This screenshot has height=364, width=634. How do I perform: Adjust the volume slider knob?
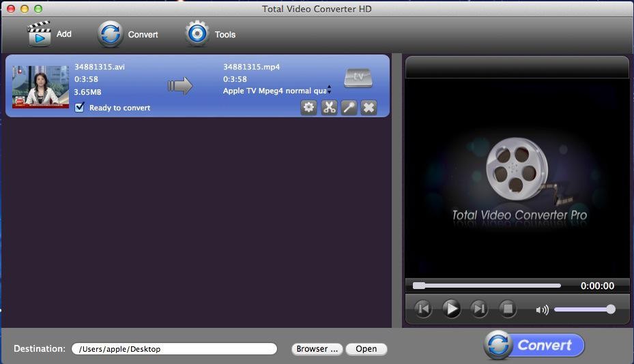tap(611, 309)
